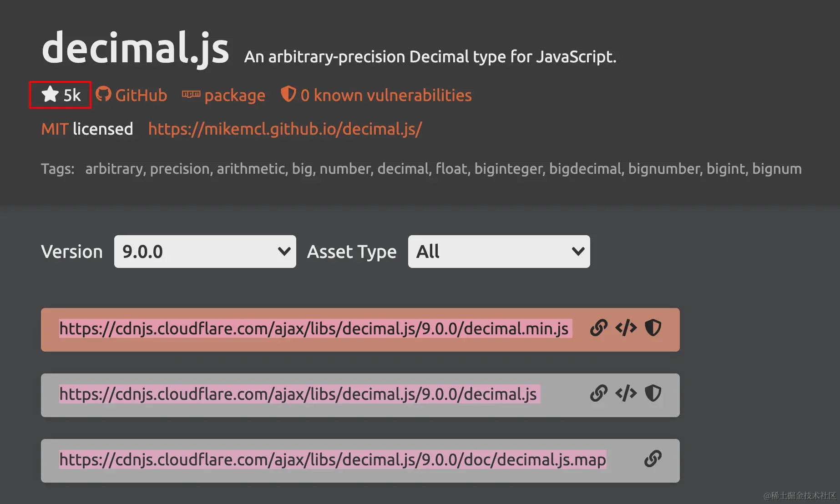The height and width of the screenshot is (504, 840).
Task: Visit the mikemcl.github.io/decimal.js homepage link
Action: [285, 129]
